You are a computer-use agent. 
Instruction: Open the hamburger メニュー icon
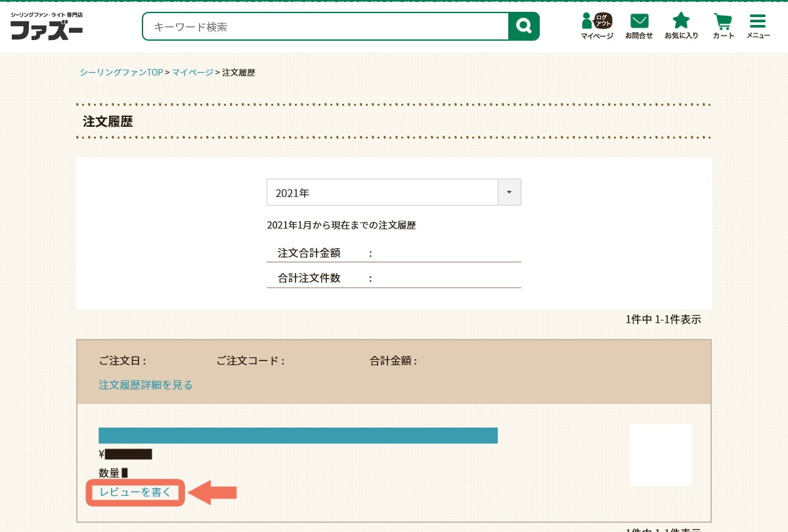(x=758, y=26)
